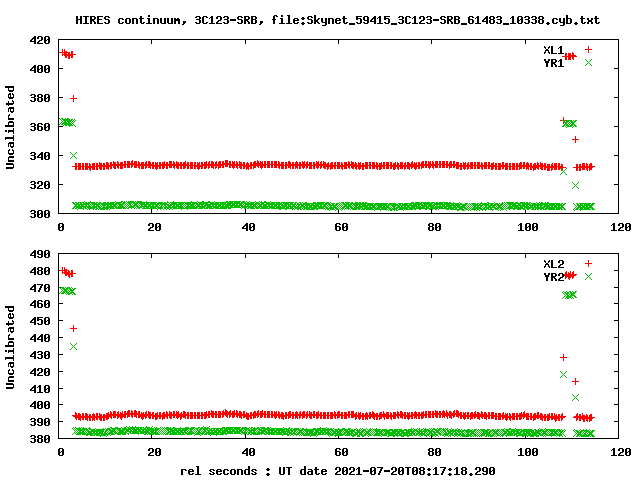Click the lone red XL2 point near 445
The width and height of the screenshot is (640, 480).
[x=73, y=329]
